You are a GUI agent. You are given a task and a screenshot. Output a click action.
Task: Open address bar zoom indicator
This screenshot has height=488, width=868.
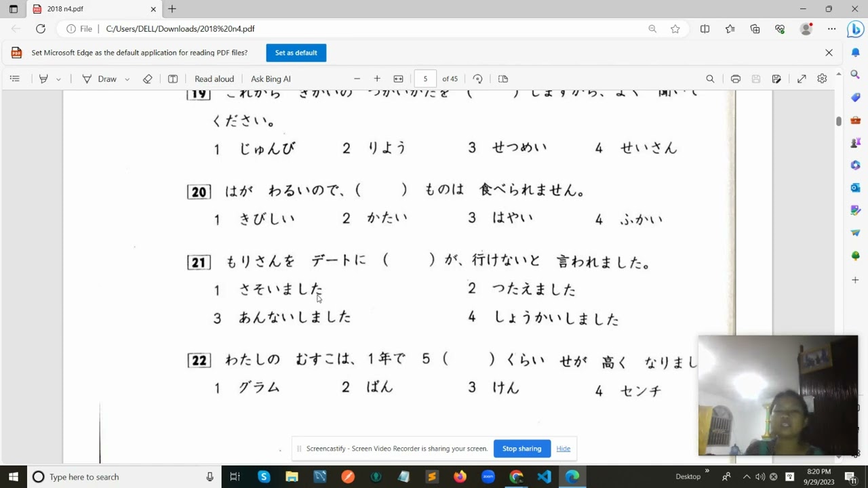click(652, 29)
